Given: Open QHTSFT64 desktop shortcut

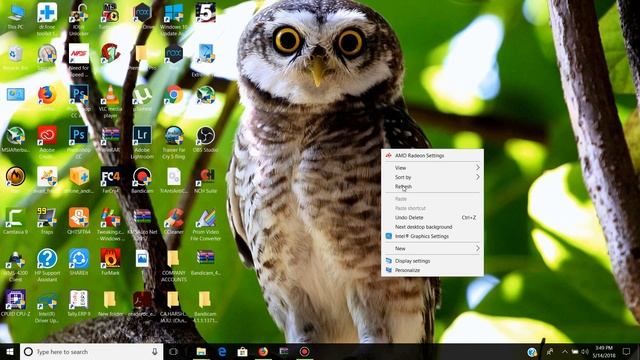Looking at the screenshot, I should tap(79, 221).
